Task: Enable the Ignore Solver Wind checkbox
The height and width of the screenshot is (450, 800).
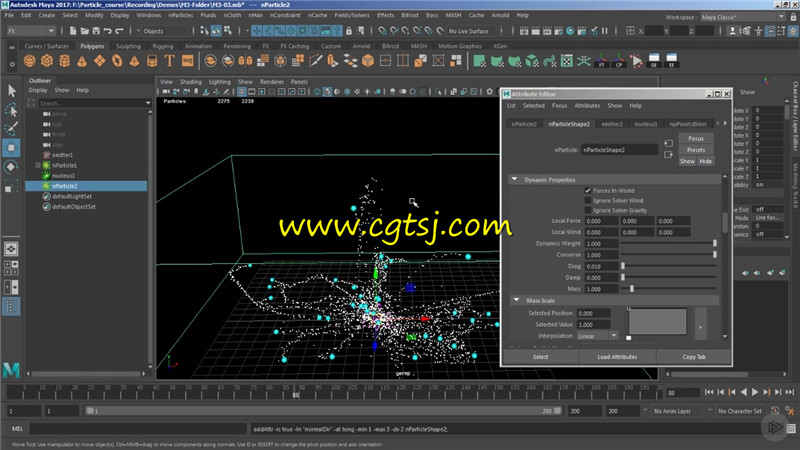Action: pyautogui.click(x=588, y=201)
